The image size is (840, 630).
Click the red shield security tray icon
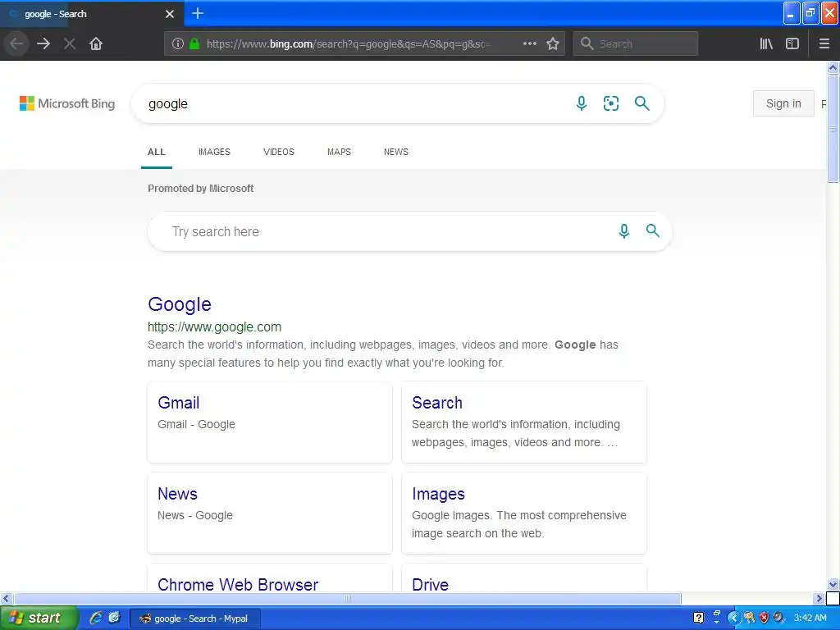pyautogui.click(x=764, y=619)
